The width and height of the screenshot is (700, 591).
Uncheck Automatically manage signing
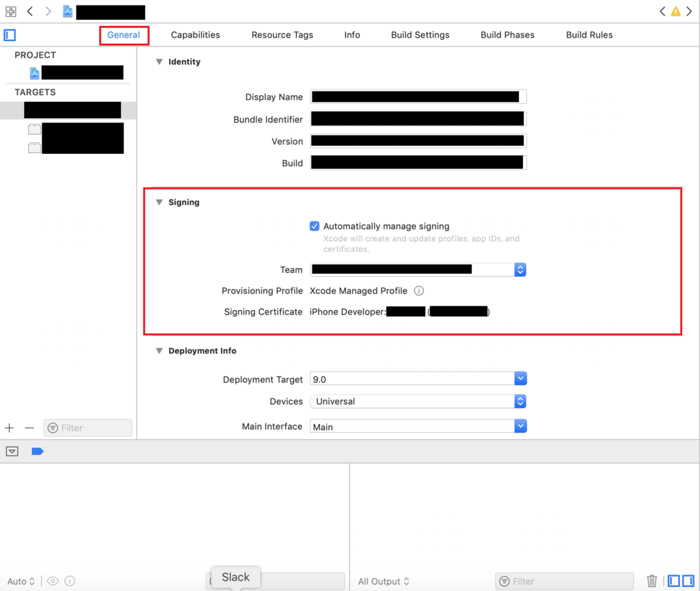pos(314,226)
